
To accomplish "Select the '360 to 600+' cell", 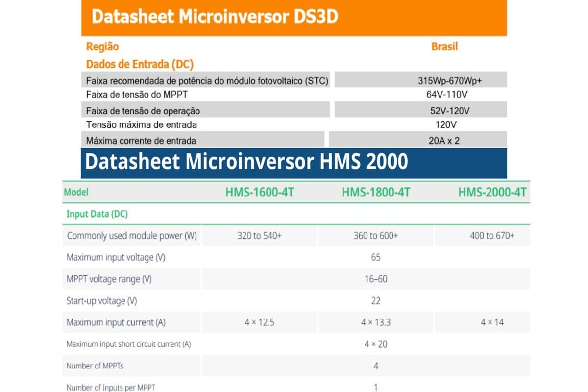I will pos(376,236).
